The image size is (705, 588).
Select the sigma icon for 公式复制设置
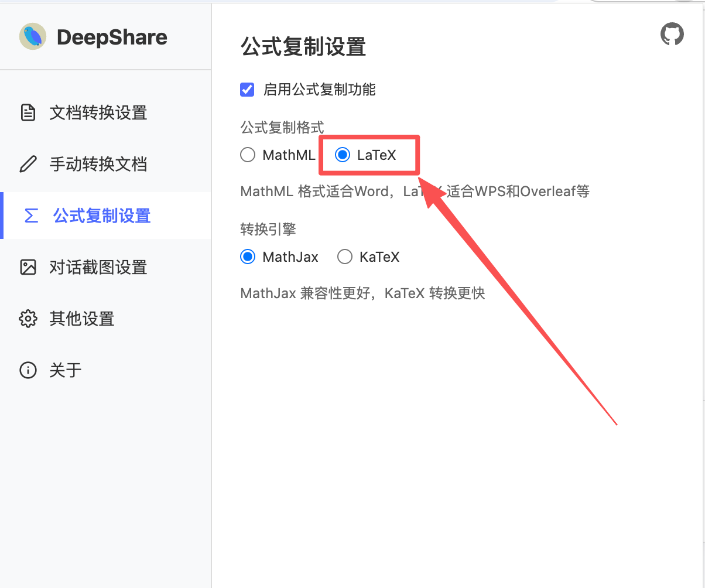point(28,216)
